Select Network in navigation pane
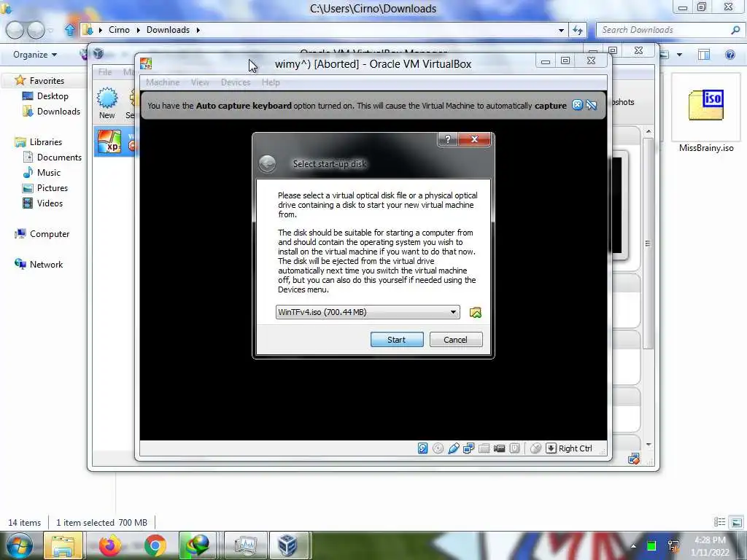 click(x=46, y=264)
